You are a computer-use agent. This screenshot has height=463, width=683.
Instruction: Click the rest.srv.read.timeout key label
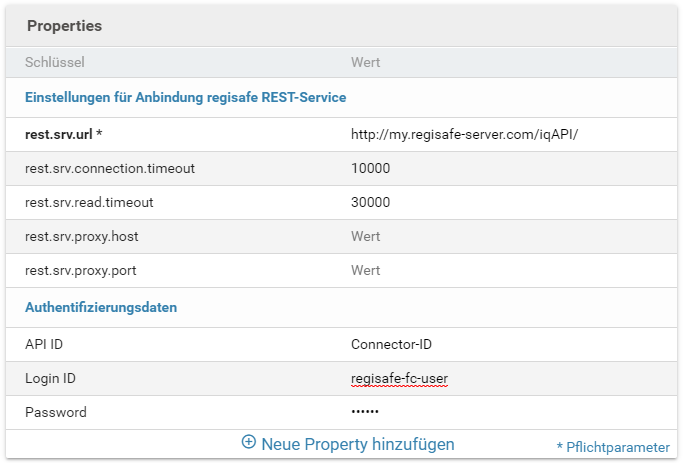click(89, 202)
